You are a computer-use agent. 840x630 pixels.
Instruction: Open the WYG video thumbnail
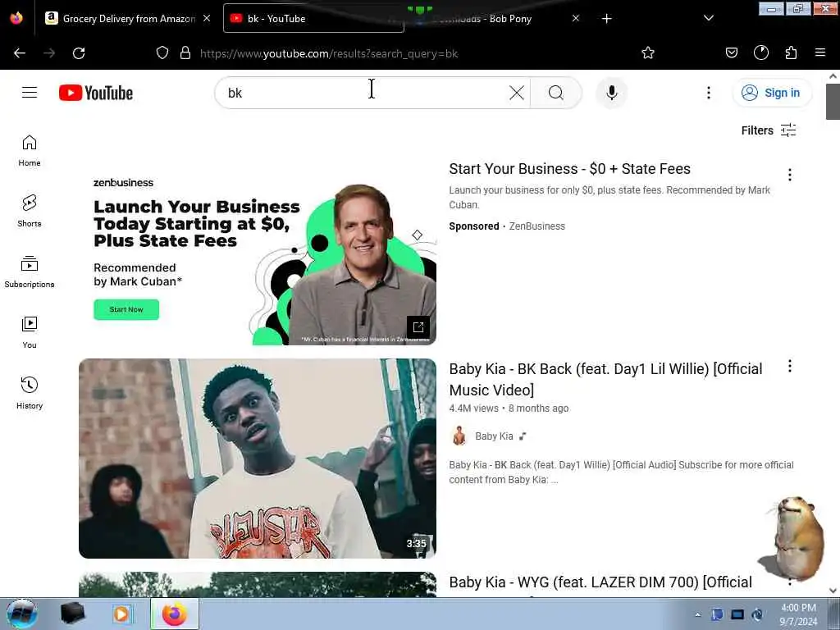(258, 584)
